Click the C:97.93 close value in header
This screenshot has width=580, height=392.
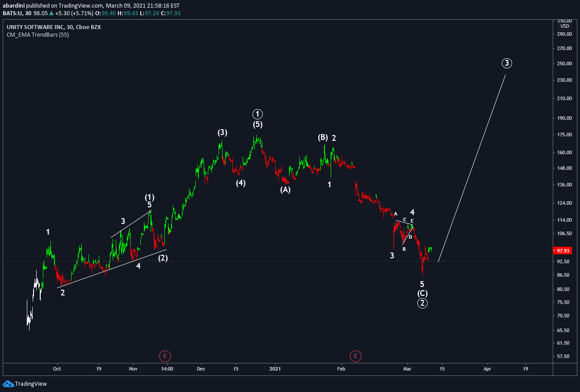[x=171, y=13]
